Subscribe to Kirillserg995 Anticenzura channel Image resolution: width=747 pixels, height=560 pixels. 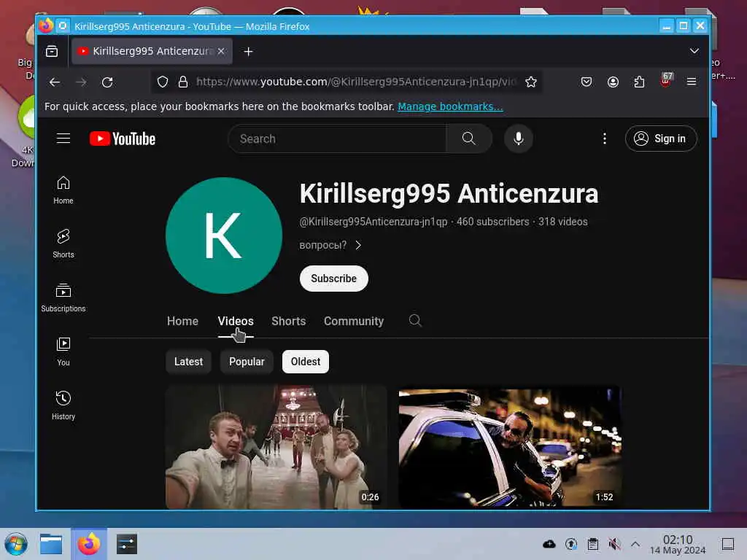point(334,279)
